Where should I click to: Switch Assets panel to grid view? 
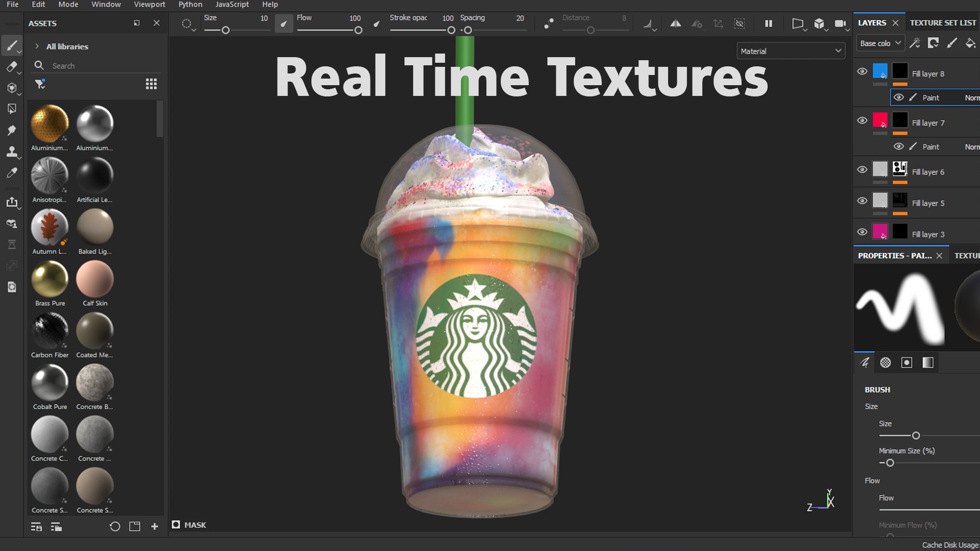click(151, 84)
